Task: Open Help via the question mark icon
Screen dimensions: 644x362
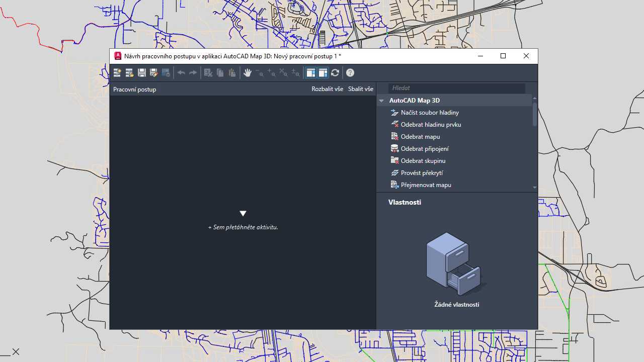Action: pyautogui.click(x=350, y=73)
